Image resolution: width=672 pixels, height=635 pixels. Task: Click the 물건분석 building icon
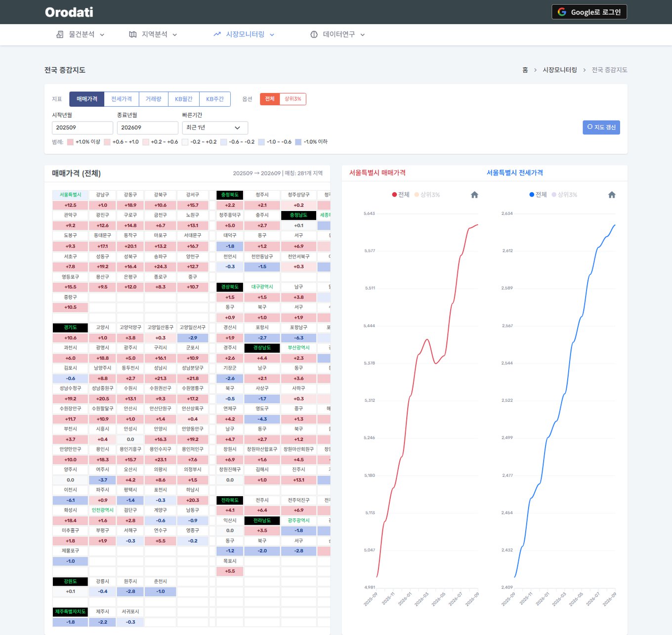click(x=60, y=35)
